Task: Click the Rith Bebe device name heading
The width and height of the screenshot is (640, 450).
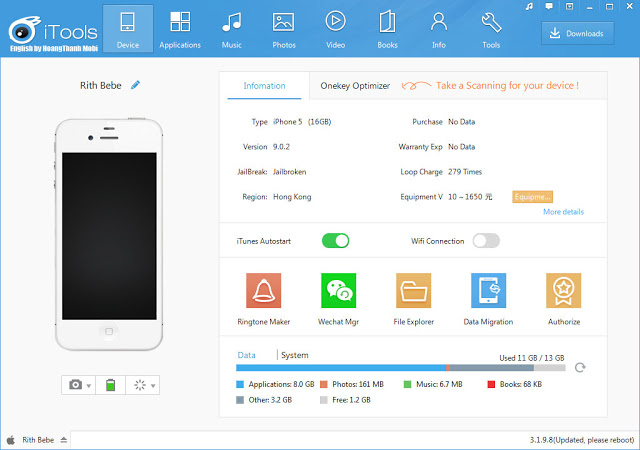Action: (x=100, y=85)
